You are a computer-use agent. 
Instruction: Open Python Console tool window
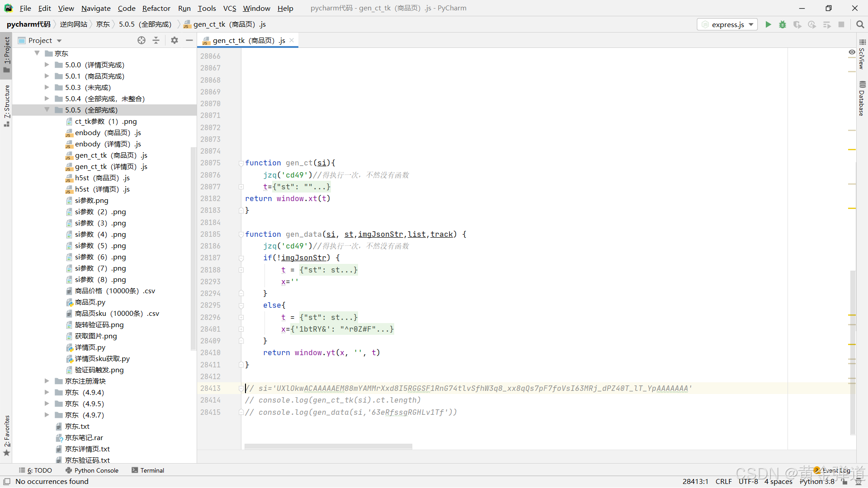point(92,470)
